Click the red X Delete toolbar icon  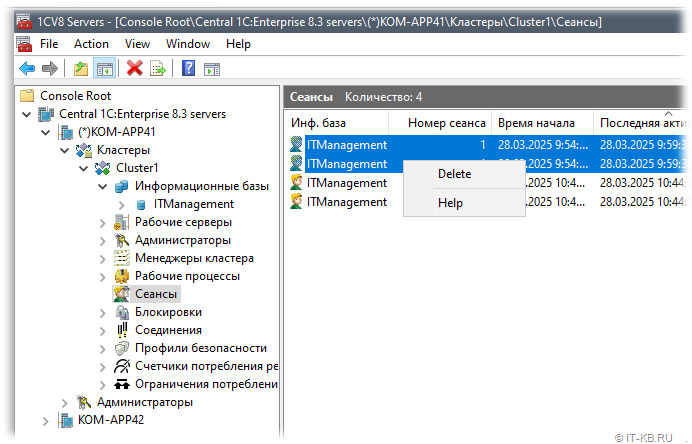(135, 68)
